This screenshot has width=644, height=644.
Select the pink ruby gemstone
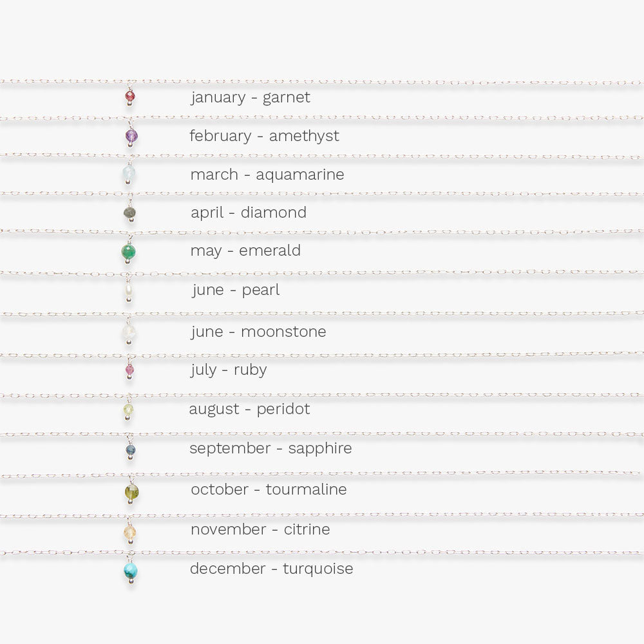(x=129, y=370)
